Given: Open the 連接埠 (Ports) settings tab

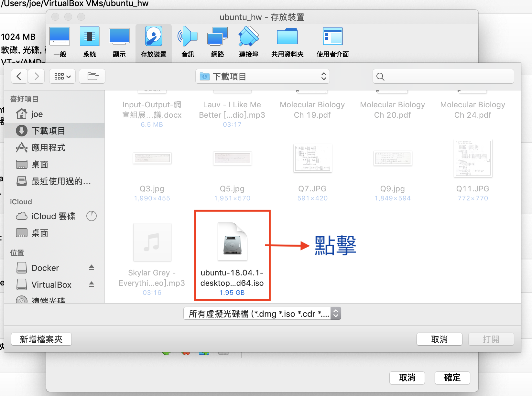Looking at the screenshot, I should [249, 43].
